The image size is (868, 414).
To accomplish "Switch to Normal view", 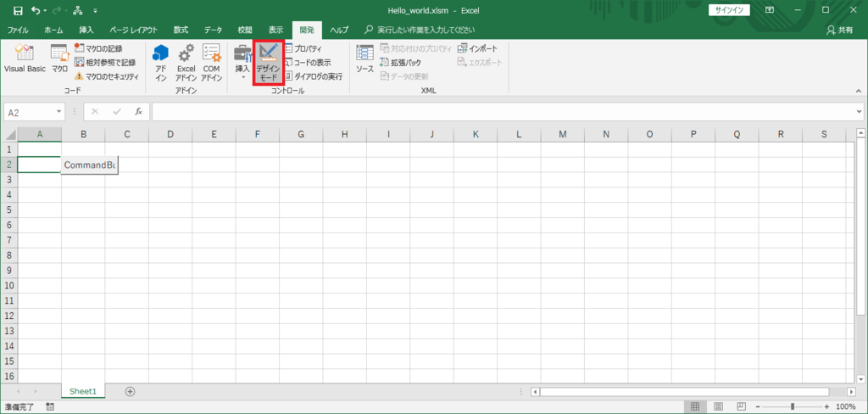I will click(695, 407).
